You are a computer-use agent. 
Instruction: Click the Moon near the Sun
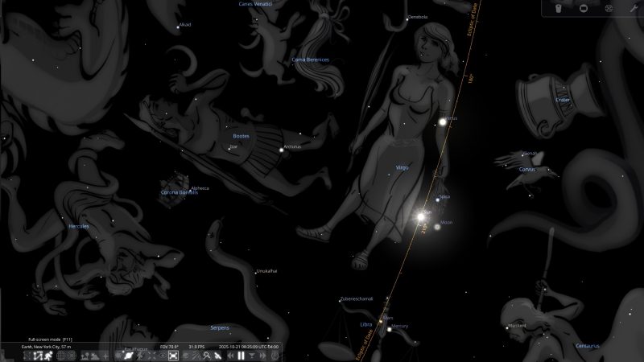tap(438, 226)
